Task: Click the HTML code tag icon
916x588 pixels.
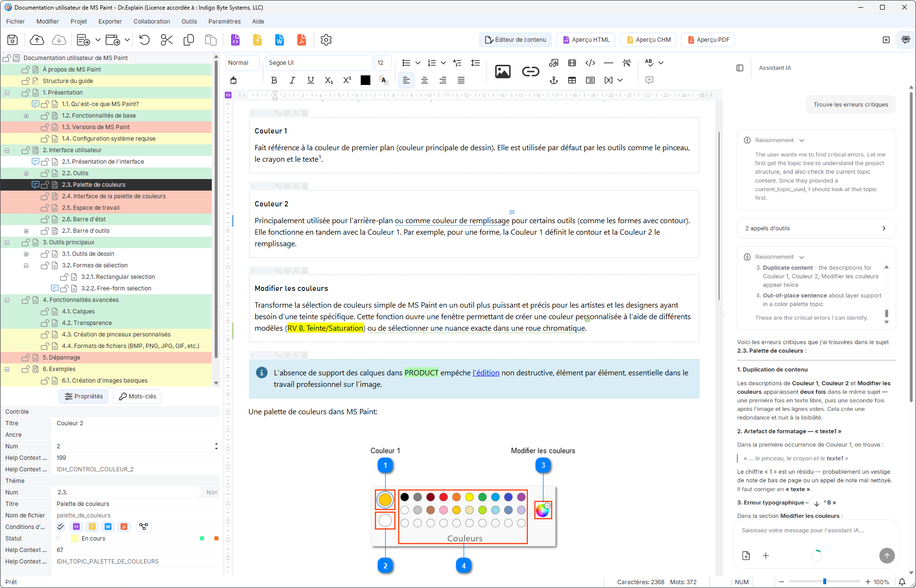Action: pos(590,63)
